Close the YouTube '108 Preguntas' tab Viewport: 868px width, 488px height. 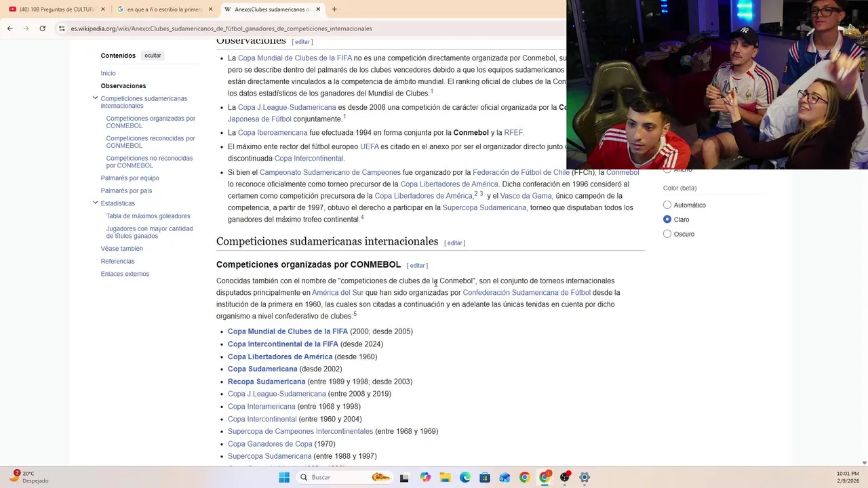point(102,9)
